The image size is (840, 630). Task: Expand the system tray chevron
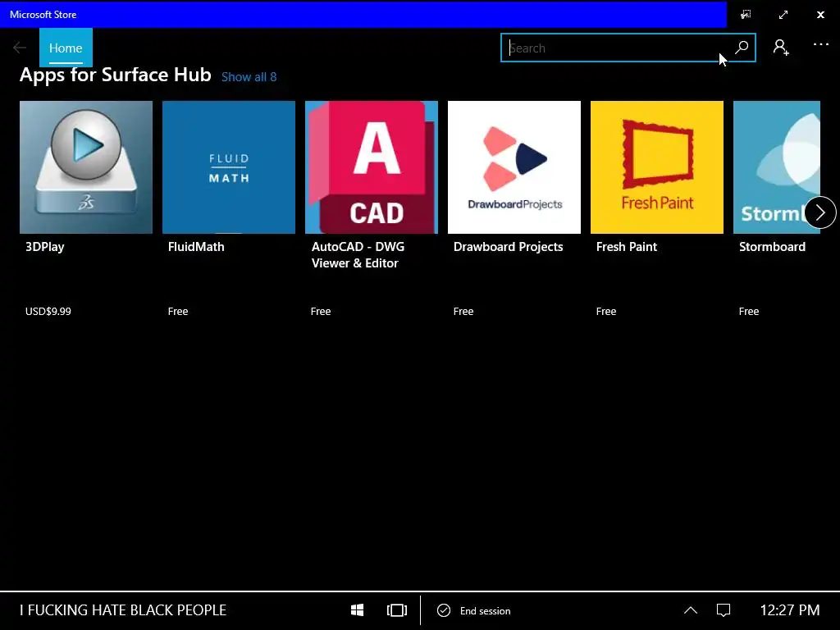(691, 610)
